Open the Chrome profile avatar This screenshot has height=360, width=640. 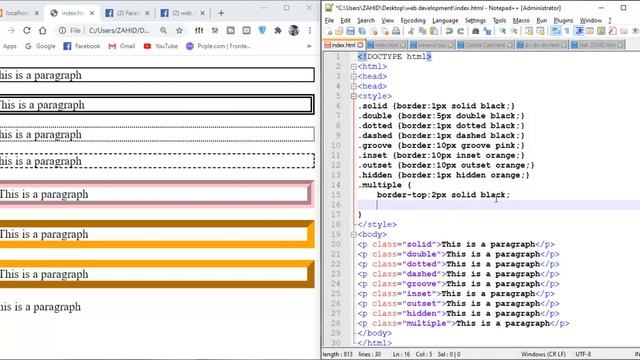[293, 31]
